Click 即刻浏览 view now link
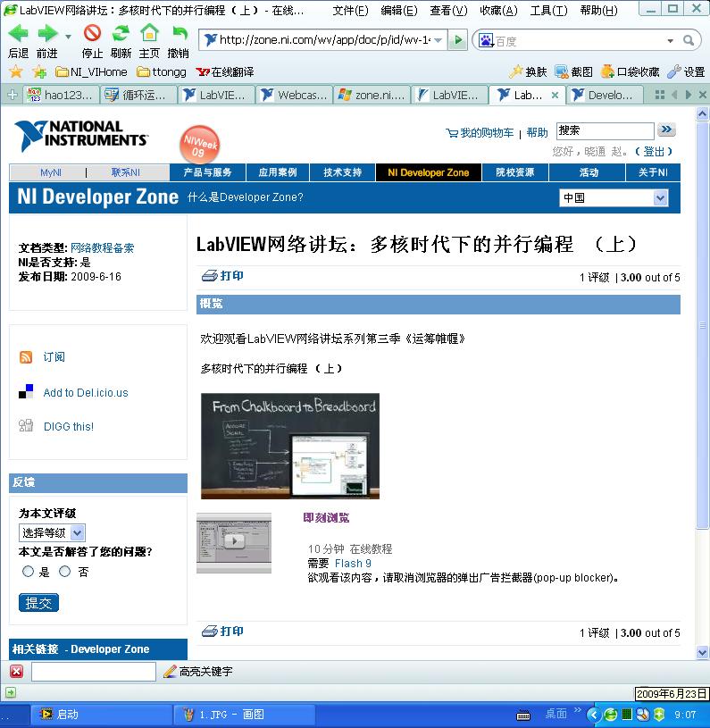Viewport: 710px width, 728px height. coord(326,518)
